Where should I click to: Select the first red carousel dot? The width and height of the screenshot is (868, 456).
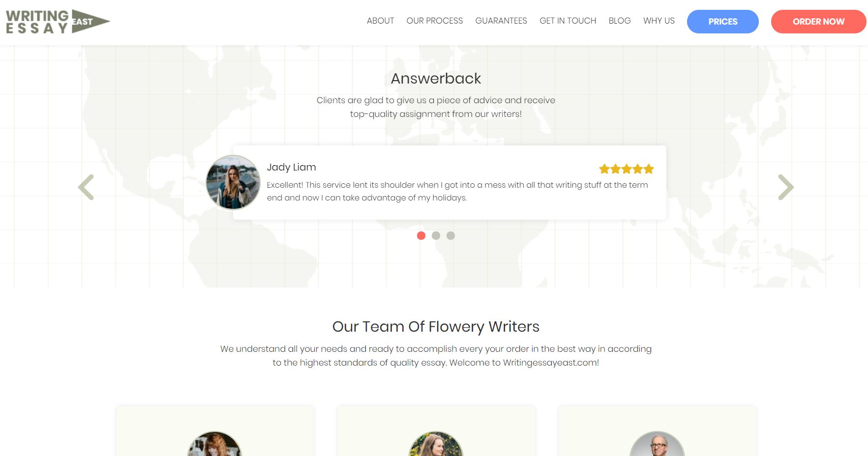coord(421,235)
